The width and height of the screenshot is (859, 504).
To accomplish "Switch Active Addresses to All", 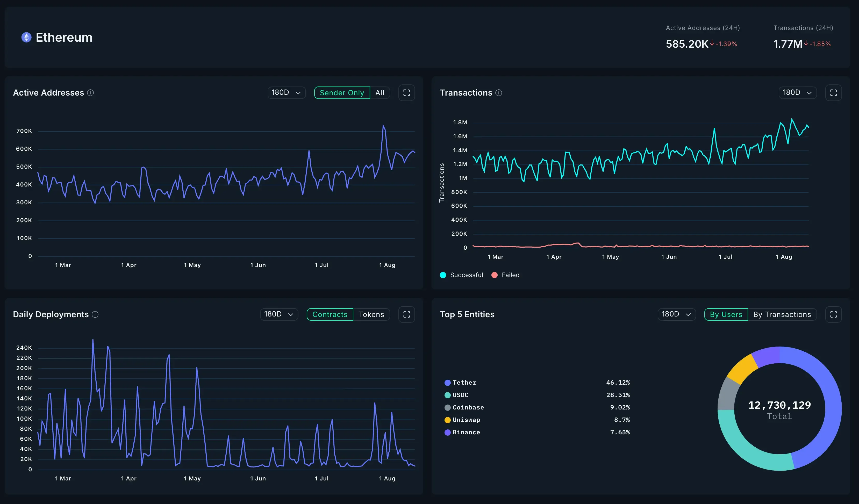I will click(x=380, y=93).
